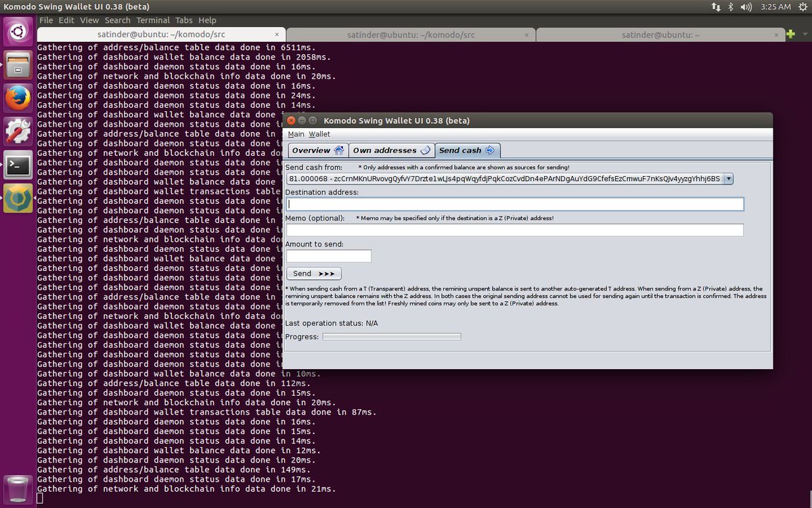This screenshot has height=508, width=812.
Task: Open the Terminal launcher icon
Action: pos(18,164)
